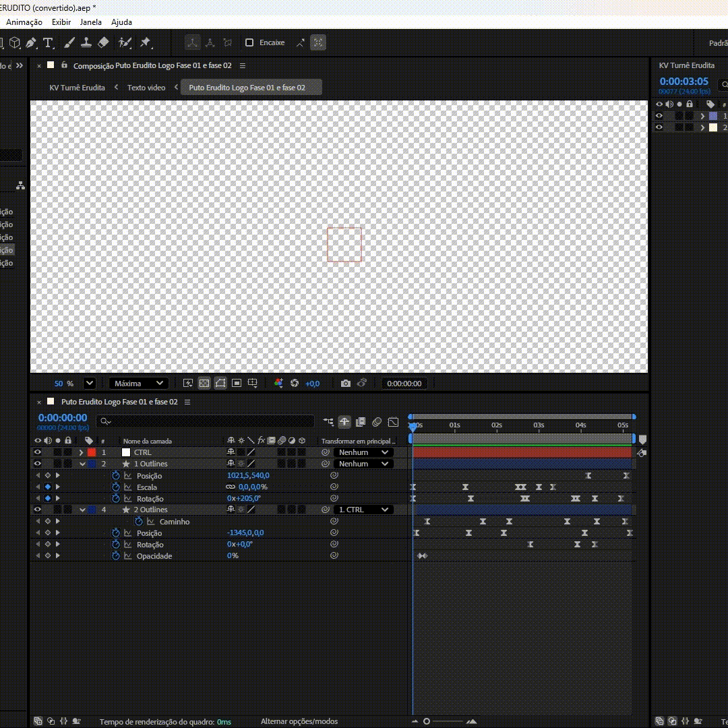Open the grid and guide options icon
The image size is (728, 728).
pos(253,384)
